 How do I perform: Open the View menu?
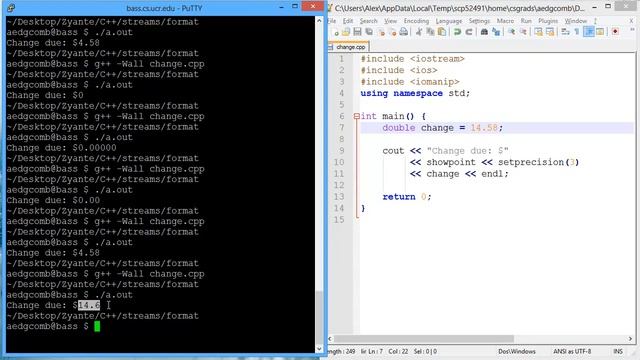(391, 21)
